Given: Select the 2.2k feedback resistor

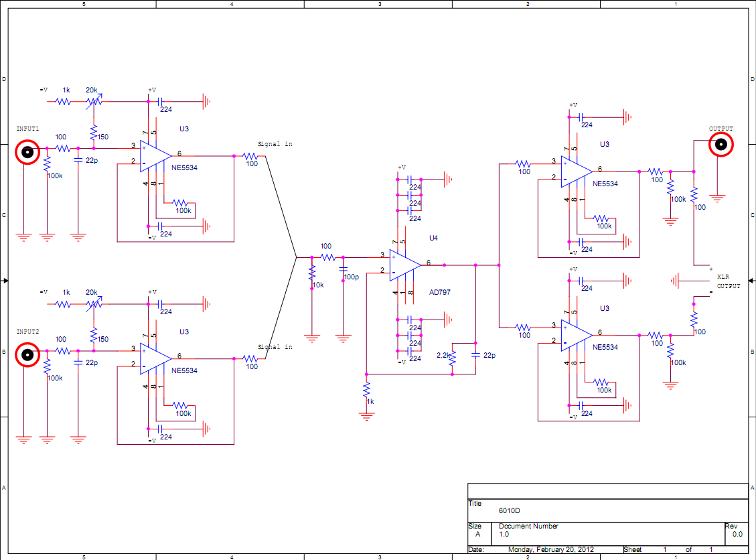Looking at the screenshot, I should [x=452, y=358].
